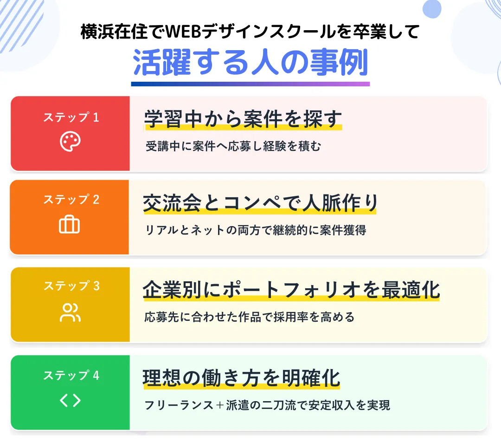The image size is (501, 448).
Task: Click the gradient underline below the title
Action: (250, 84)
